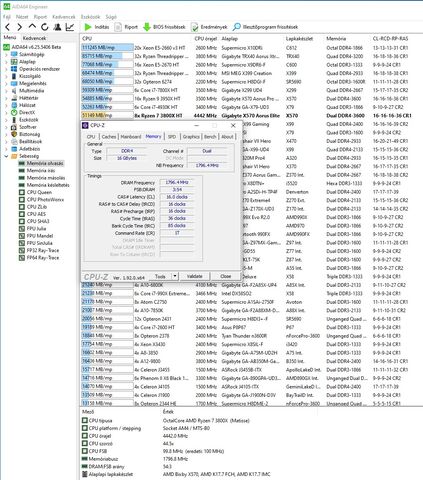Switch to CPU-Z Mainboard tab
Screen dimensions: 423x480
[x=131, y=137]
